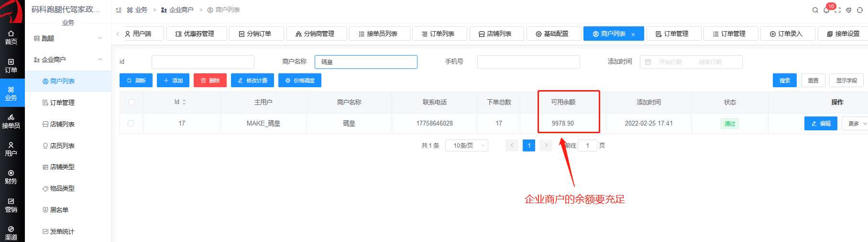
Task: Click the 搜索 search button
Action: point(785,81)
